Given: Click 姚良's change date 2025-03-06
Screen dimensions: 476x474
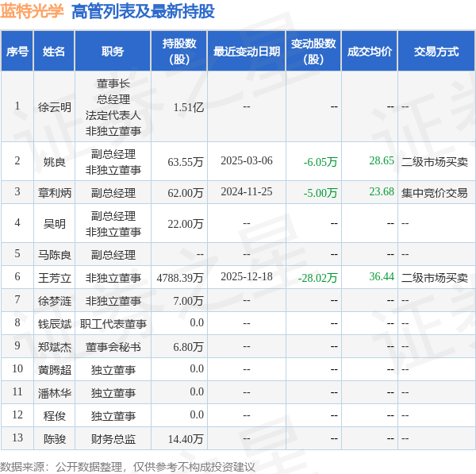Looking at the screenshot, I should (246, 161).
